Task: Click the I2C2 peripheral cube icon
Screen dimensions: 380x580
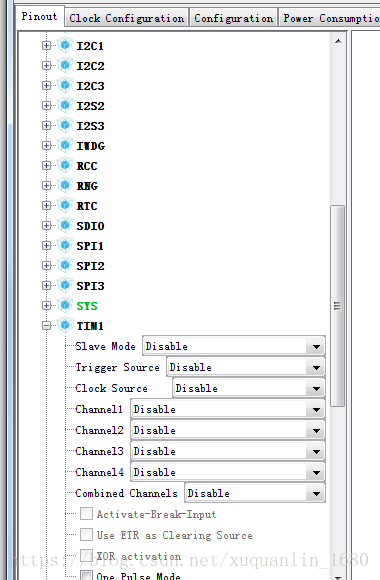Action: pyautogui.click(x=65, y=65)
